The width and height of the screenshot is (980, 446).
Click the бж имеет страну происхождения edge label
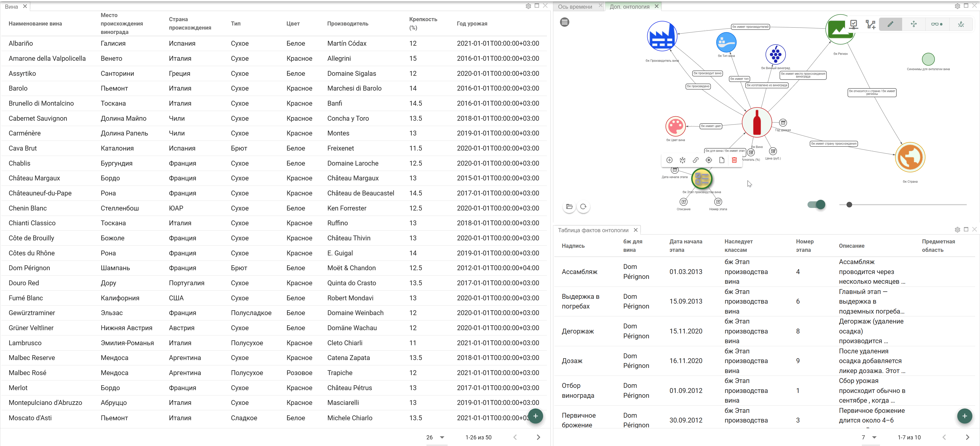click(x=833, y=144)
